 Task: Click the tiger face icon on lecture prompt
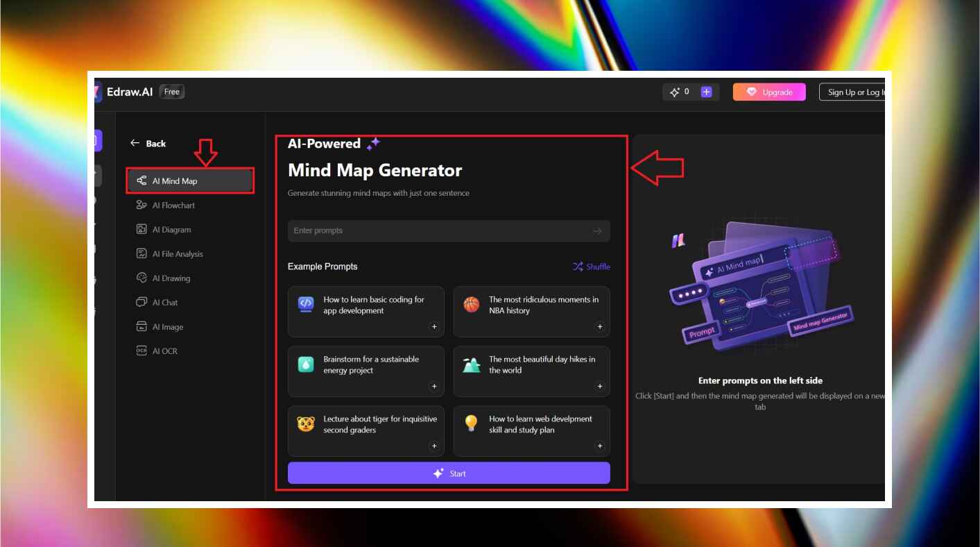(x=306, y=423)
